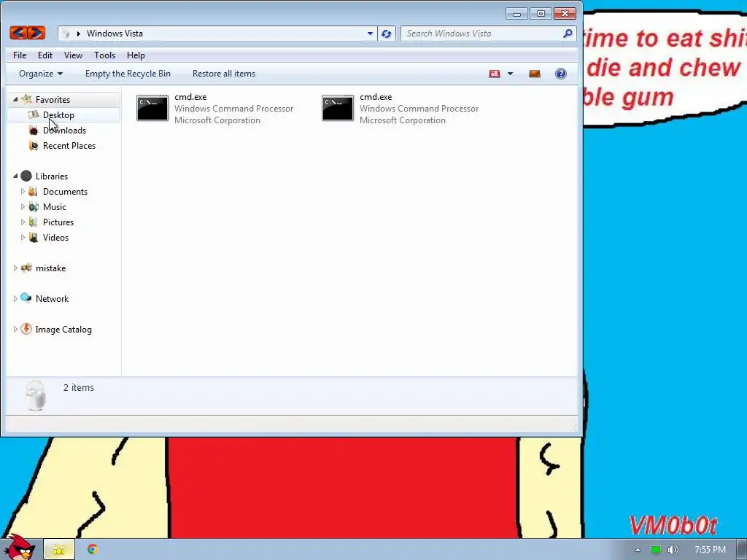Refresh the Windows Vista folder view
747x560 pixels.
tap(387, 34)
